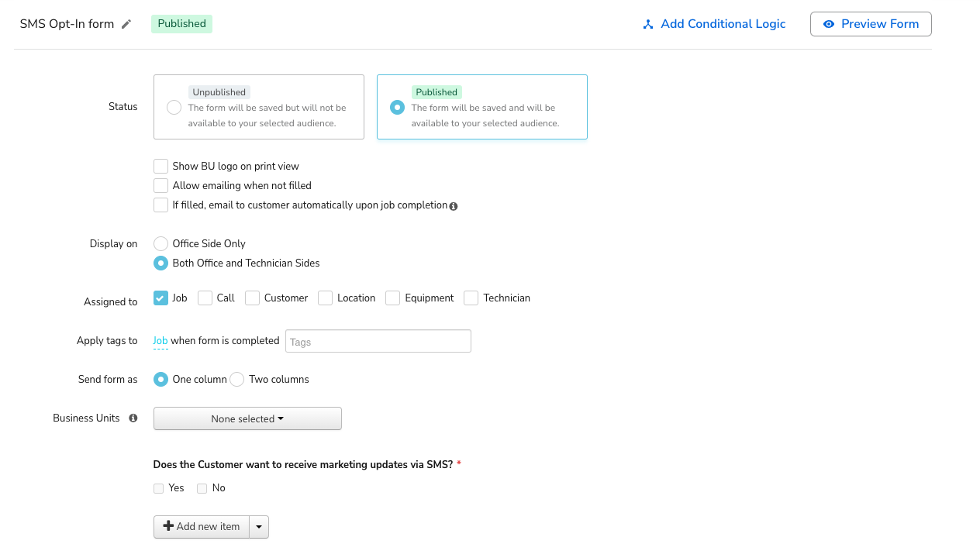Assign the form to Technician
The height and width of the screenshot is (544, 980).
coord(471,298)
